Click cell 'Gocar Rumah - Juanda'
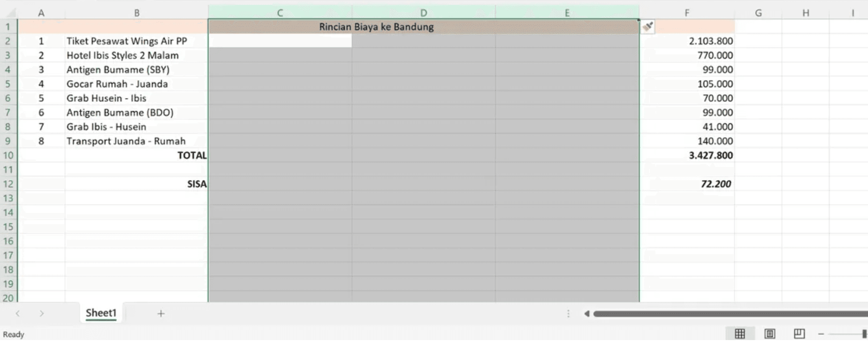Viewport: 868px width, 341px height. (137, 84)
